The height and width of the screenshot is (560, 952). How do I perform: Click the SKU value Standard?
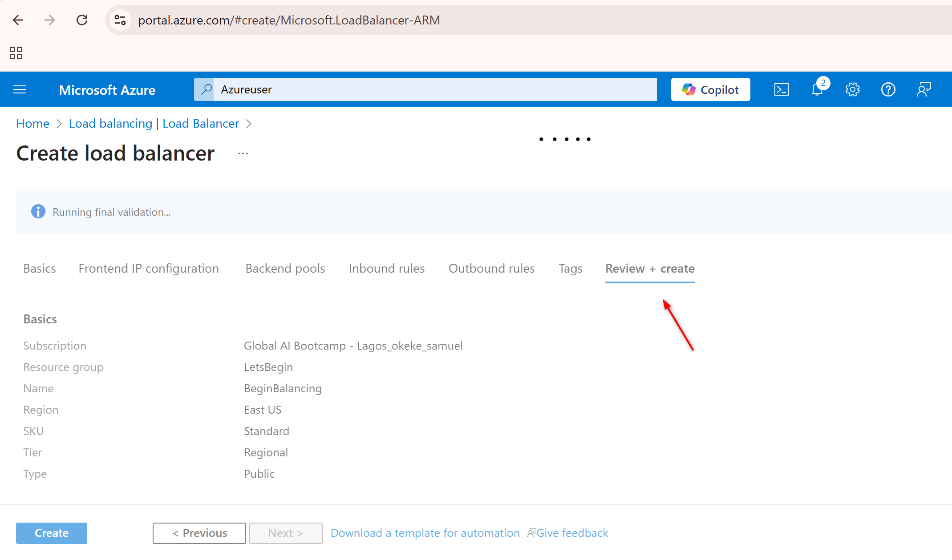click(267, 431)
